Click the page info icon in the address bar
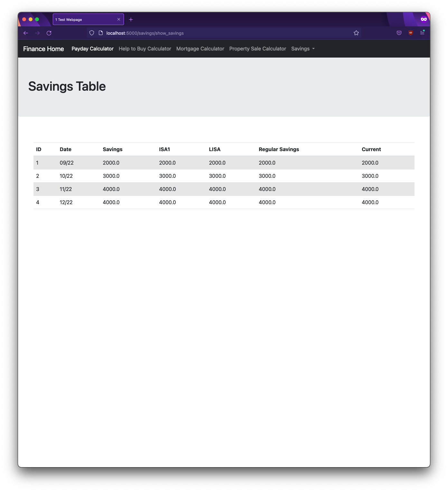This screenshot has height=491, width=448. 101,33
